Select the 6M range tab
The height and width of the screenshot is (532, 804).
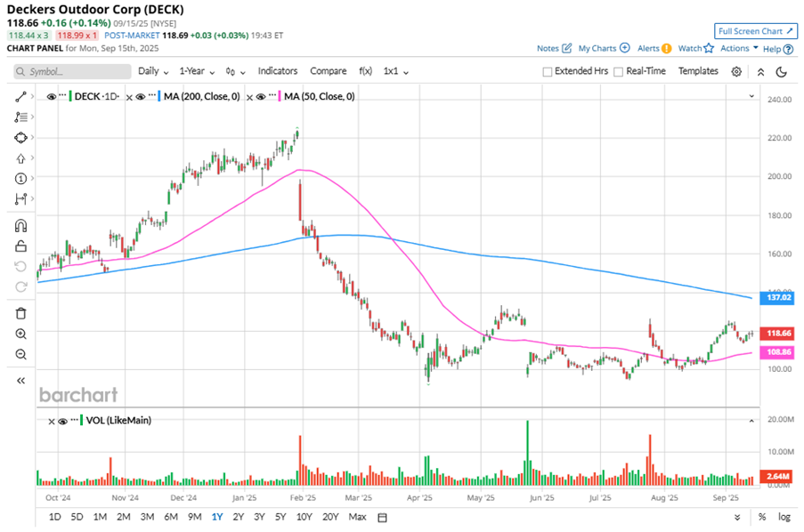[171, 517]
